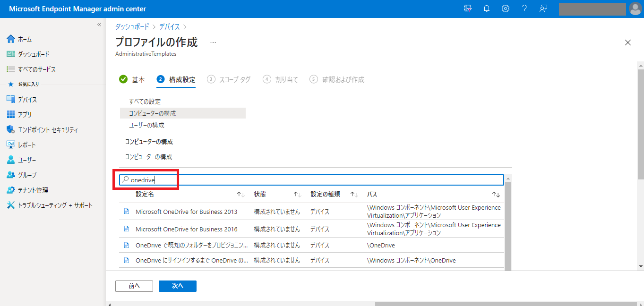Viewport: 644px width, 306px height.
Task: Select the 構成設定 wizard step
Action: click(176, 79)
